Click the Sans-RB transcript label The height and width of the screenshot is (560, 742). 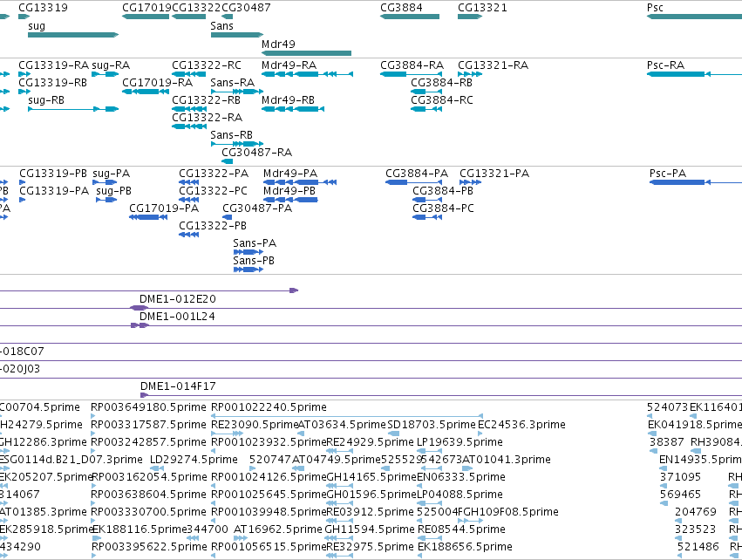(231, 135)
